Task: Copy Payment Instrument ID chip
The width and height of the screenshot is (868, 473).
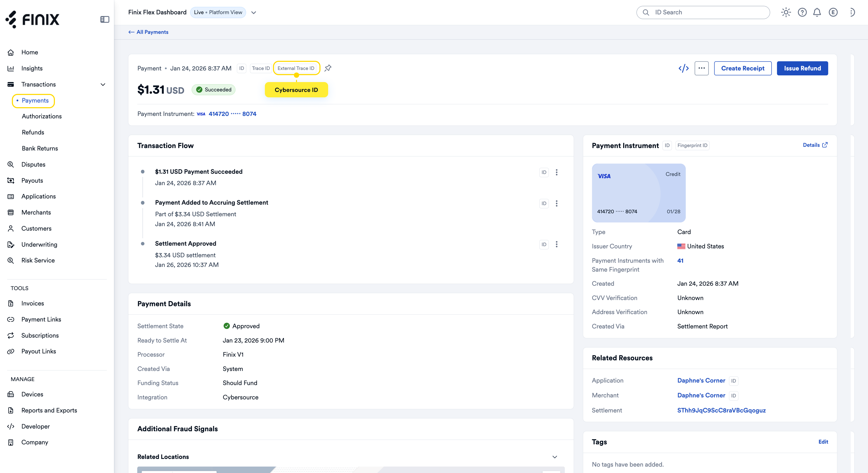Action: click(x=667, y=146)
